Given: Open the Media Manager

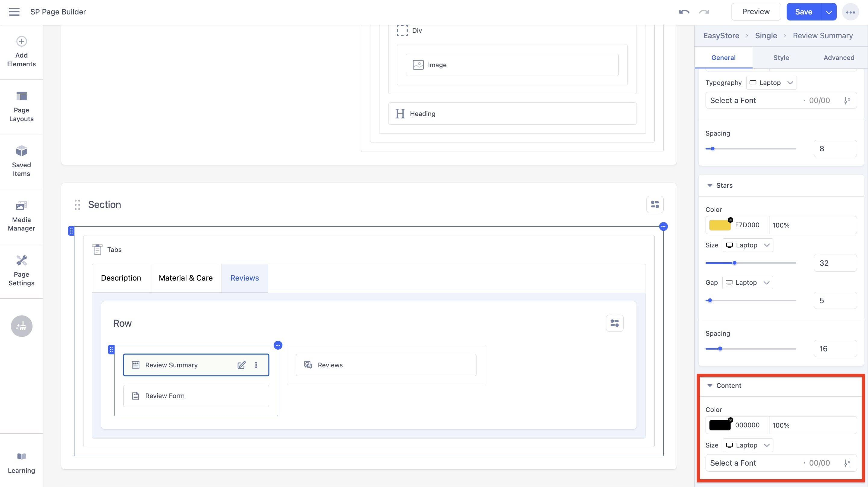Looking at the screenshot, I should pos(21,215).
